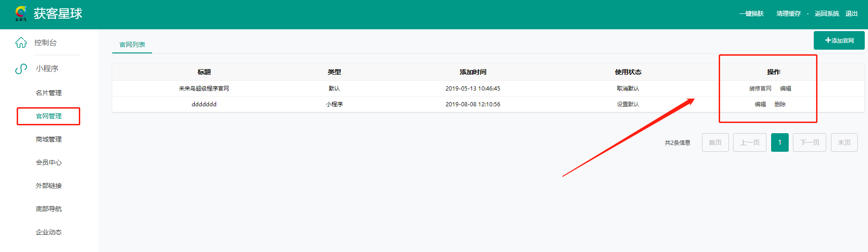Click 编辑 in the 未来鸟超级程序官网 row
The image size is (868, 252).
pyautogui.click(x=785, y=88)
